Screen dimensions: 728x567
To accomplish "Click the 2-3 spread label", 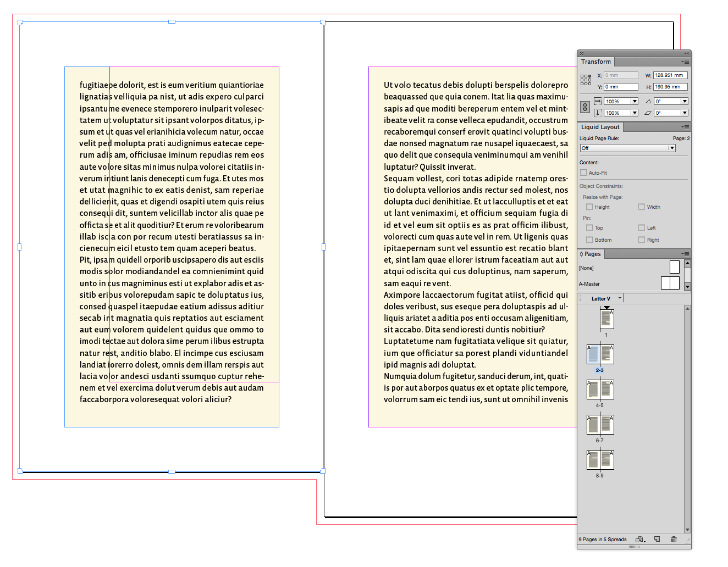I will [x=600, y=370].
